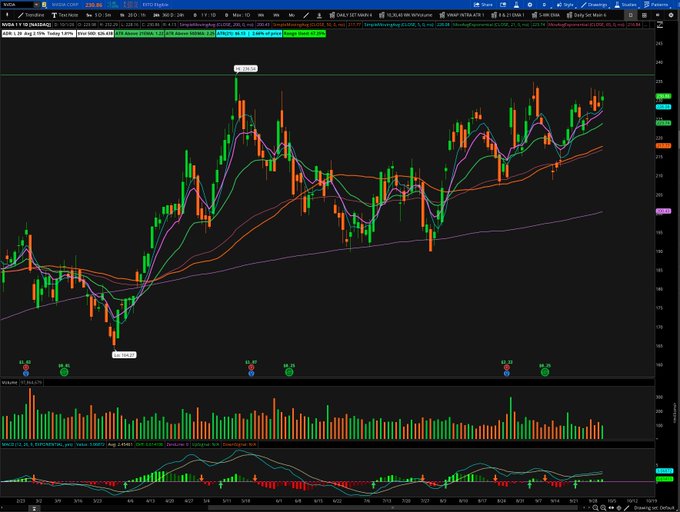Open the Studies menu

[x=625, y=5]
